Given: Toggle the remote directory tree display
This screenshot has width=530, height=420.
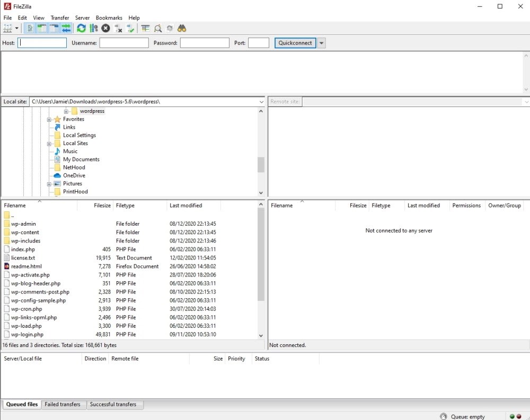Looking at the screenshot, I should pyautogui.click(x=54, y=29).
